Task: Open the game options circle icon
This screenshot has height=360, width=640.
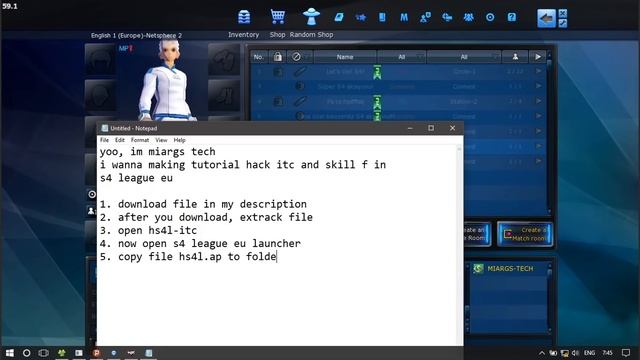Action: [490, 17]
